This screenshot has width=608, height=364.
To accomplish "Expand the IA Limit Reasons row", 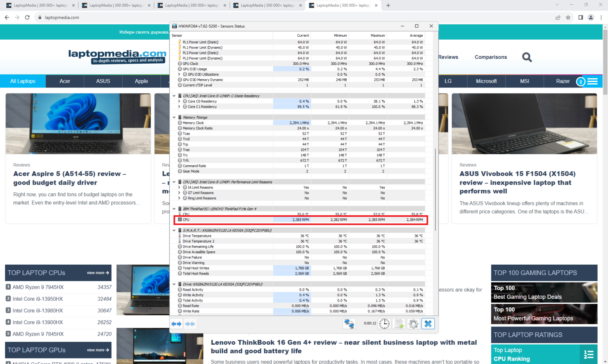I will [x=179, y=188].
